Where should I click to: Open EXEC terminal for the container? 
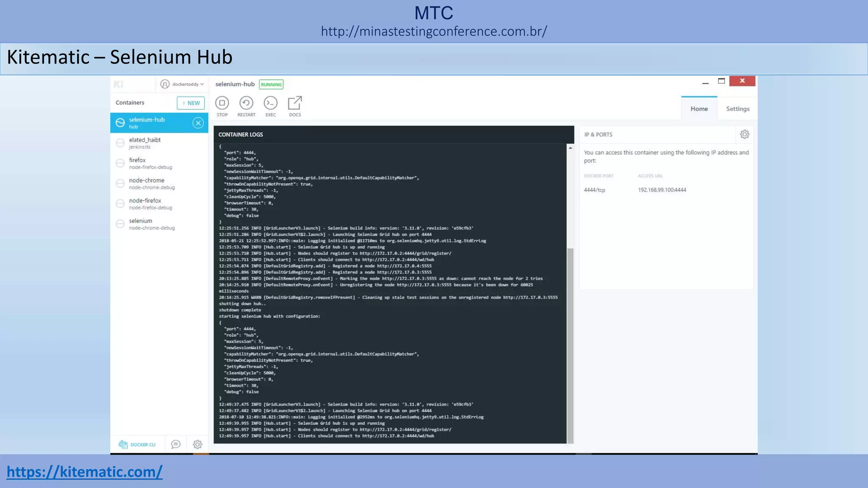(270, 103)
